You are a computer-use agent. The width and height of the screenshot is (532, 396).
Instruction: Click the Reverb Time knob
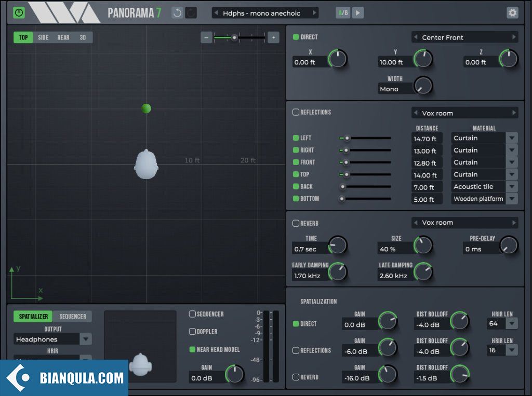click(x=338, y=245)
